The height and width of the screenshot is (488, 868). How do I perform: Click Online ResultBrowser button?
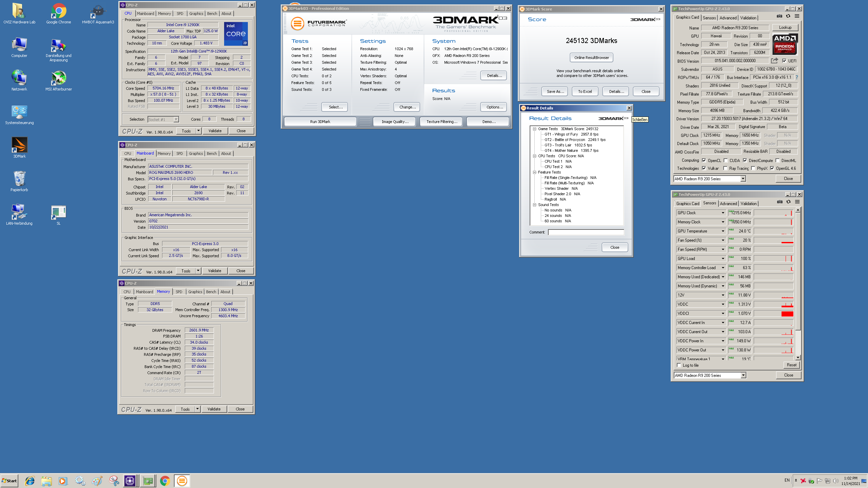591,58
